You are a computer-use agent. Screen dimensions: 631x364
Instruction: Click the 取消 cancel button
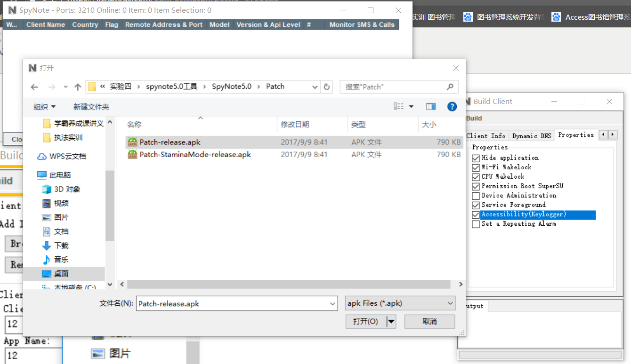click(x=430, y=321)
